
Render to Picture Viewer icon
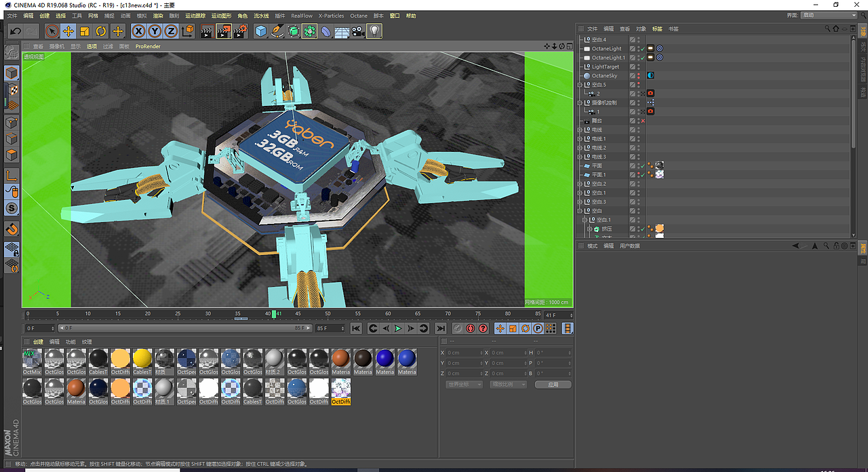tap(223, 31)
